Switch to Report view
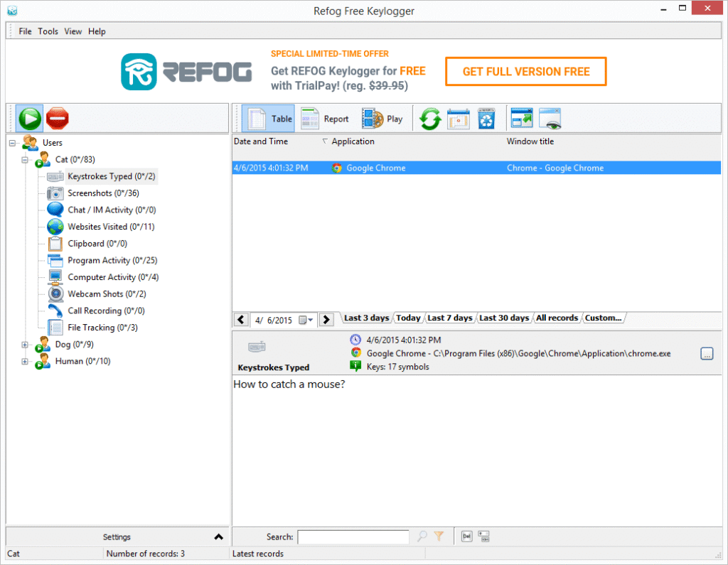 [x=325, y=118]
